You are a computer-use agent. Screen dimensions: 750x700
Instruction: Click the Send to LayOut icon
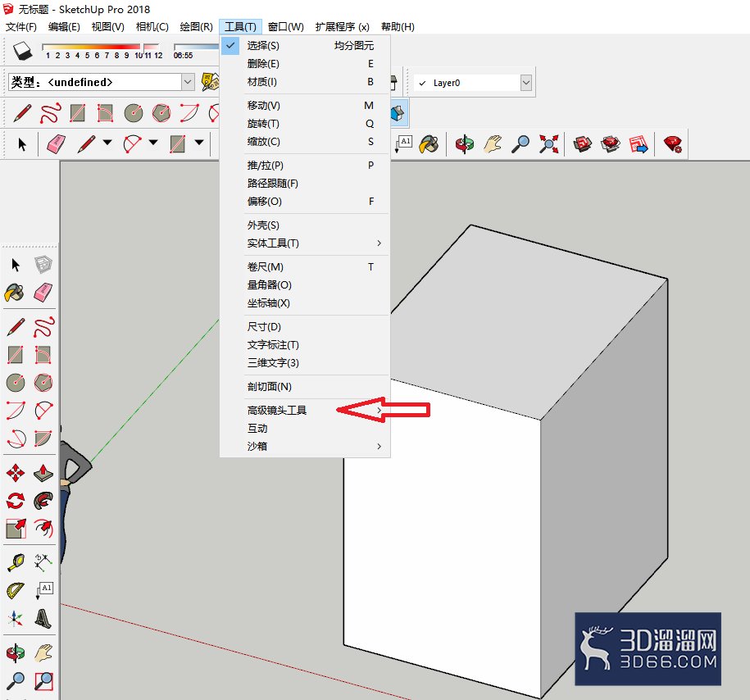(639, 143)
